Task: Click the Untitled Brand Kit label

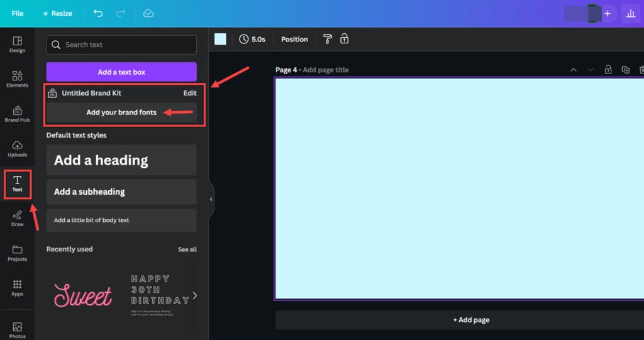Action: coord(92,93)
